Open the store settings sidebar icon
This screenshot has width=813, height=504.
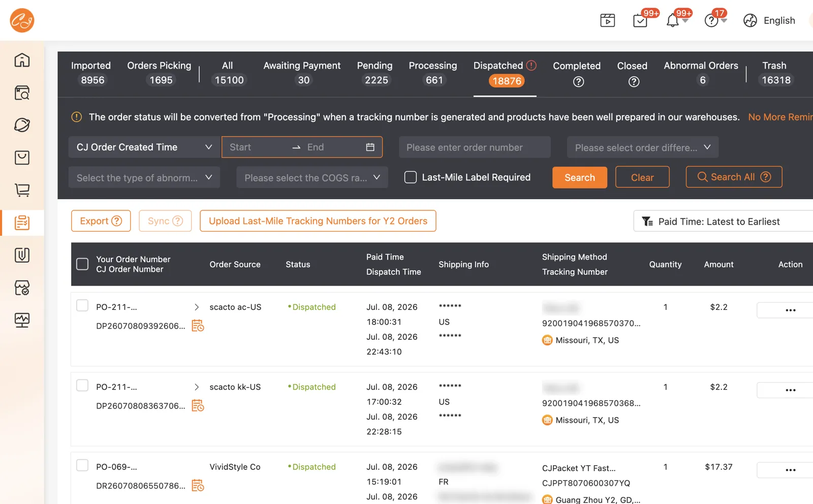tap(22, 288)
